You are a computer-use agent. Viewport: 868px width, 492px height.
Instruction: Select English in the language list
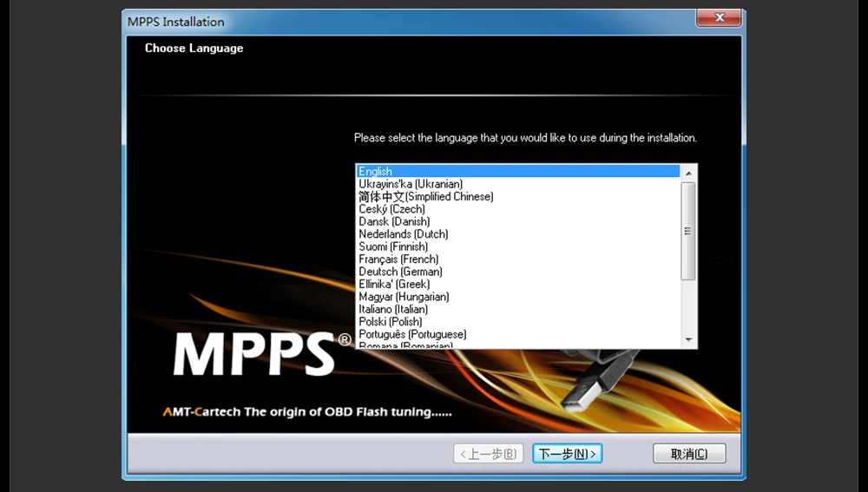518,171
